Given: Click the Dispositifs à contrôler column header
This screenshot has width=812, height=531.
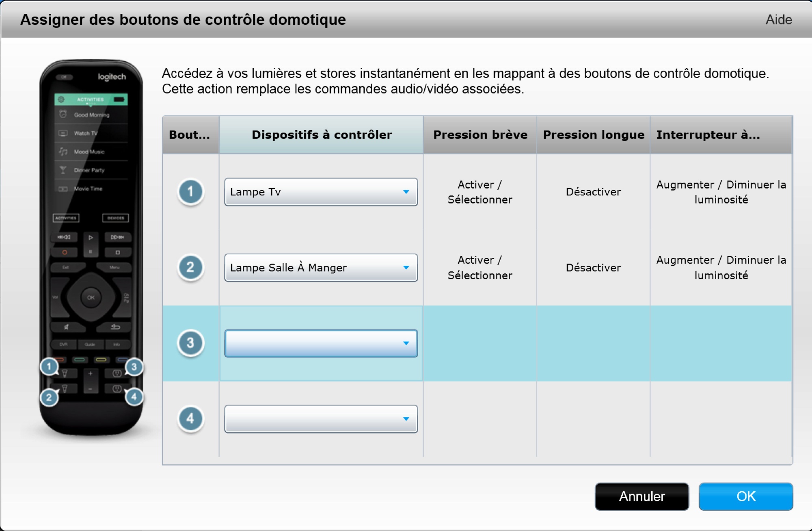Looking at the screenshot, I should [x=321, y=135].
